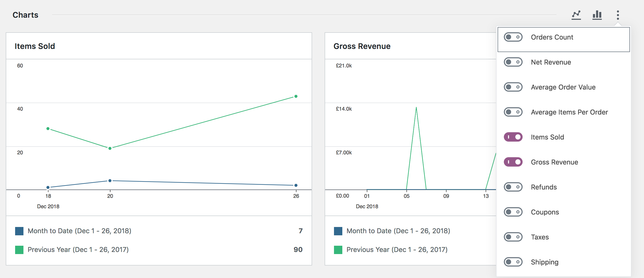Select the Orders Count menu entry
The width and height of the screenshot is (644, 278).
pyautogui.click(x=552, y=37)
